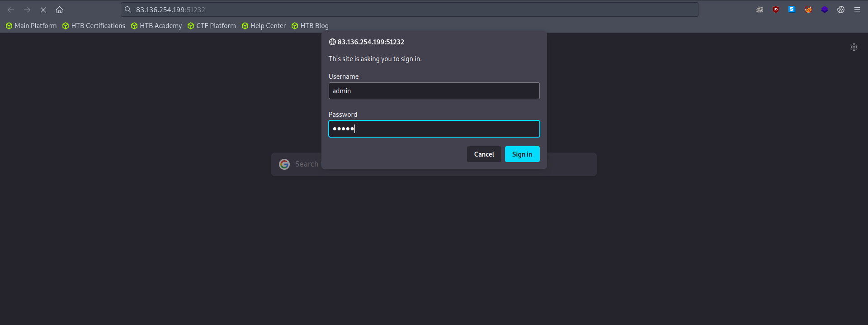Open the Firefox hamburger menu
868x325 pixels.
[x=857, y=10]
